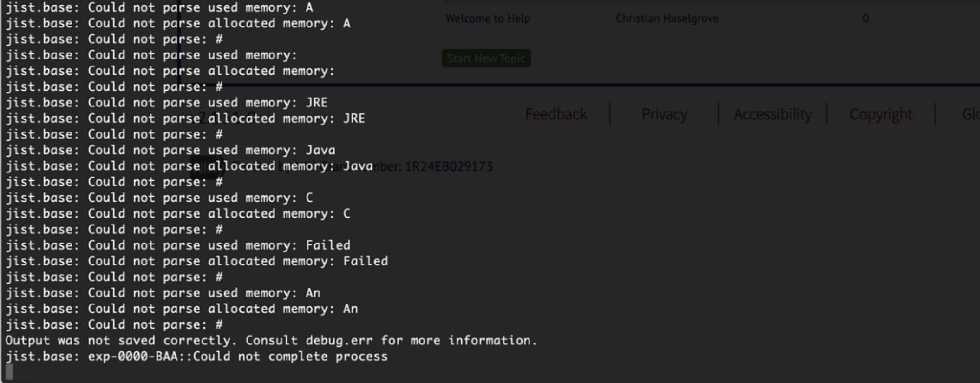Click the serial number 1R24EB029173
Image resolution: width=980 pixels, height=383 pixels.
pos(448,166)
